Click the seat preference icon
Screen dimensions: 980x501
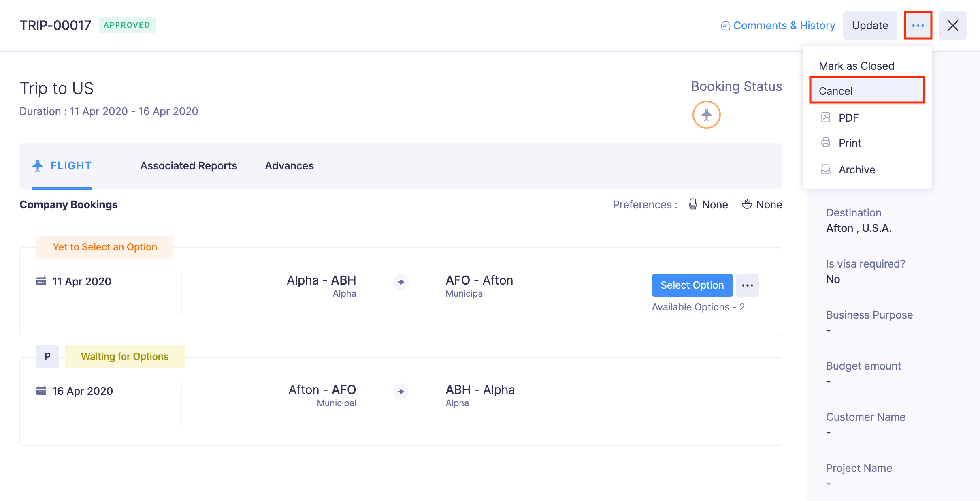coord(692,204)
